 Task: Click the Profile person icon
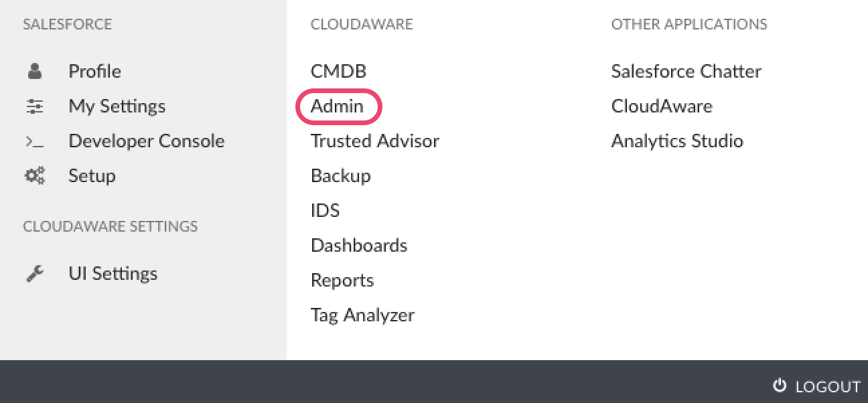(x=34, y=71)
